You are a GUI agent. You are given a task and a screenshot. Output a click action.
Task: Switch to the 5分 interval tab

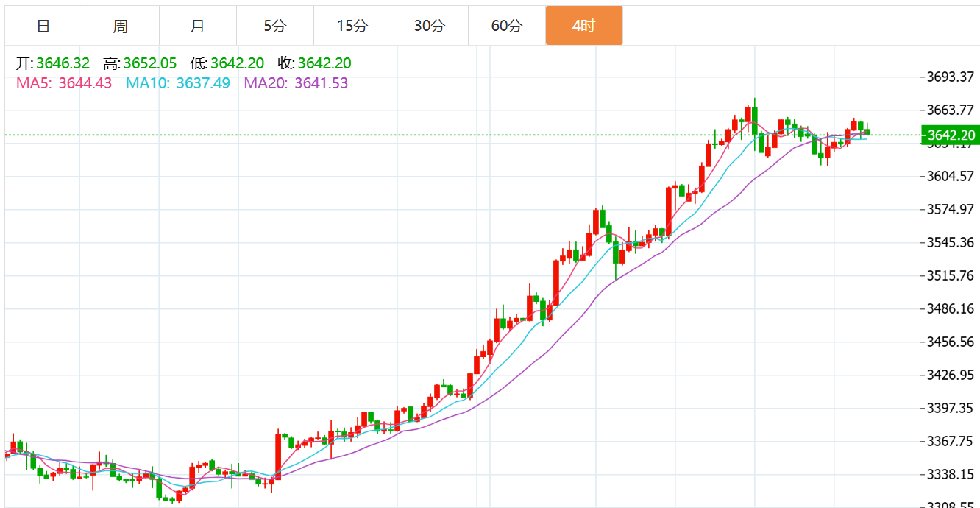pyautogui.click(x=275, y=26)
